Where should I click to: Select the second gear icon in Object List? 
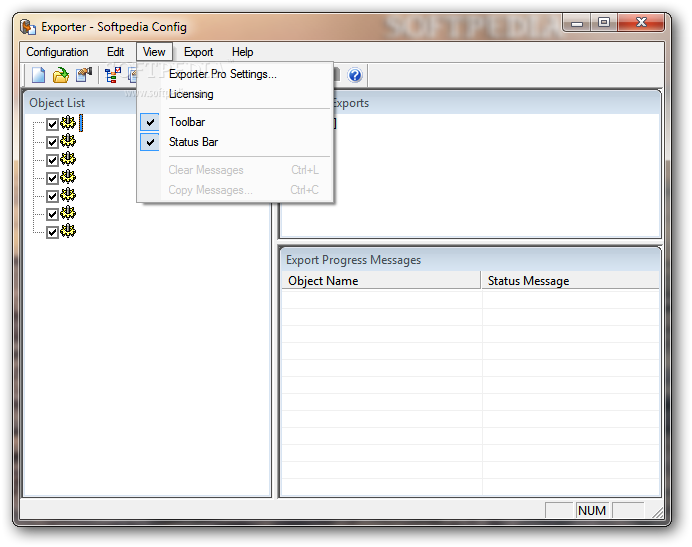coord(68,141)
